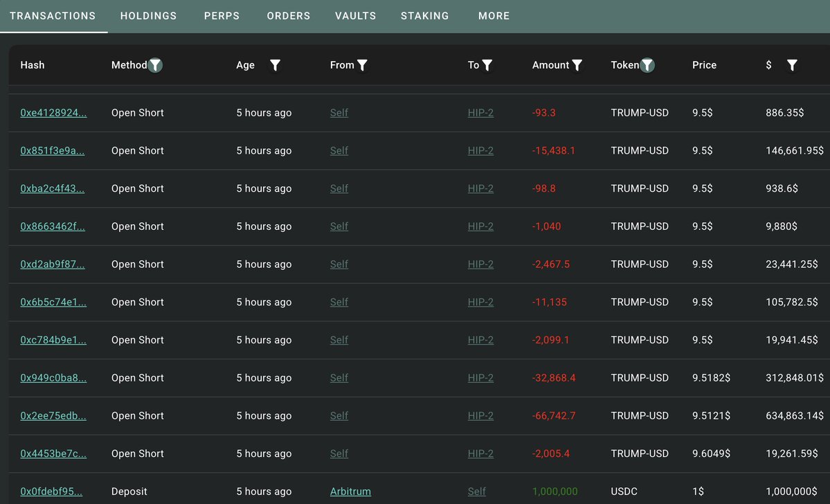Open the Method column filter icon
830x504 pixels.
tap(155, 65)
